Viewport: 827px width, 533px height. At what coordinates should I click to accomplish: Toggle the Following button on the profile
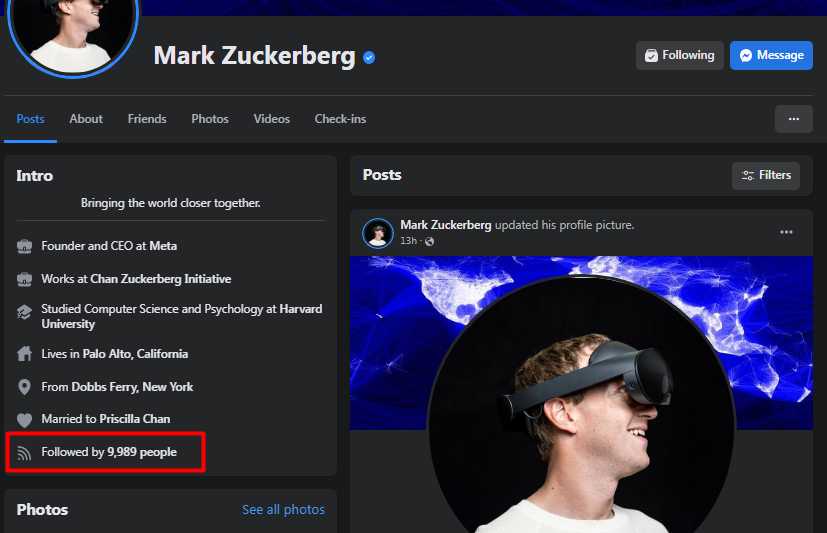pyautogui.click(x=679, y=55)
